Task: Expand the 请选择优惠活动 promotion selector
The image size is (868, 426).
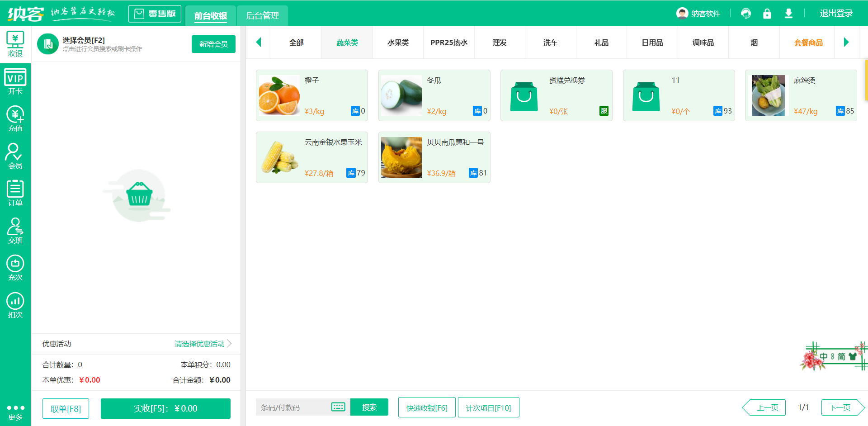Action: (203, 344)
